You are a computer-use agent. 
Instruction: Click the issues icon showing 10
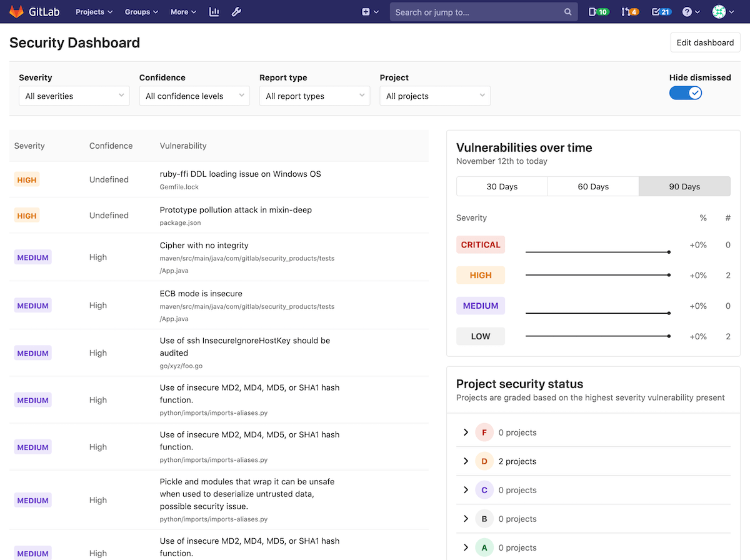[x=598, y=11]
